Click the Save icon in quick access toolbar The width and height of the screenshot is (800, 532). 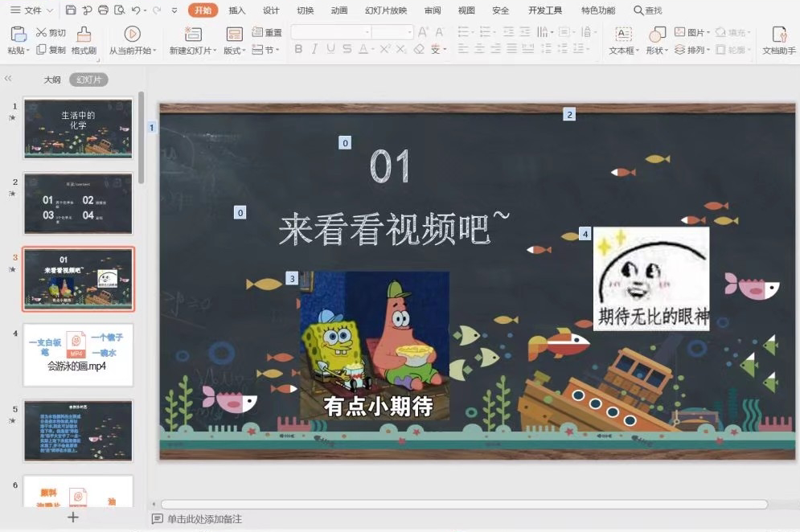pyautogui.click(x=71, y=10)
